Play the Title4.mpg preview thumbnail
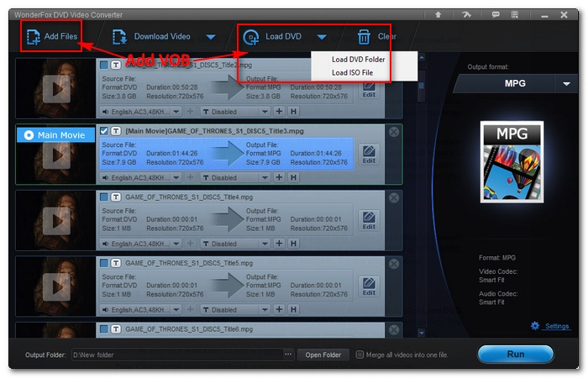Viewport: 588px width, 378px height. pyautogui.click(x=56, y=221)
